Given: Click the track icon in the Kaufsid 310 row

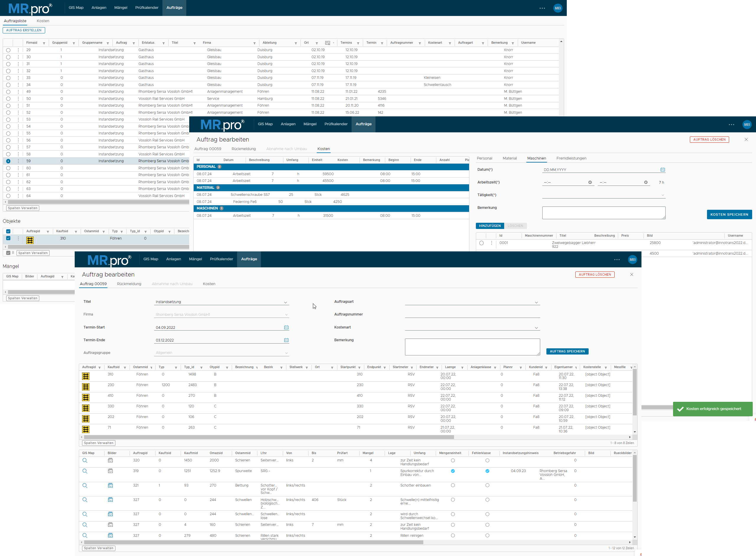Looking at the screenshot, I should pos(86,376).
